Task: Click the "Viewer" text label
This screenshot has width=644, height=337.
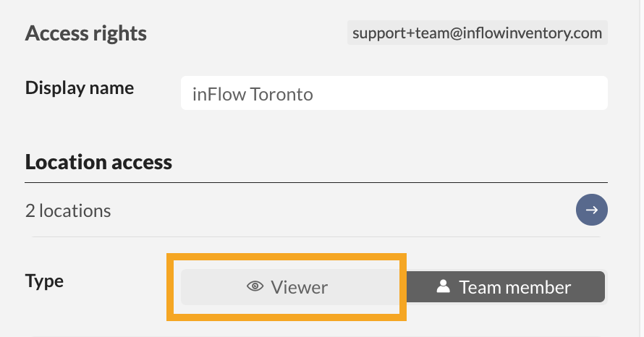Action: coord(300,287)
